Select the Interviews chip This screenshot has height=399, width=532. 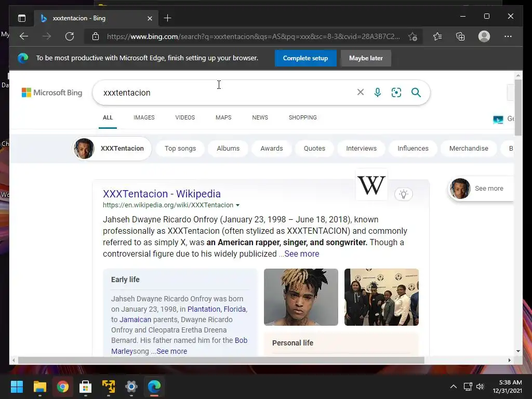click(x=361, y=148)
